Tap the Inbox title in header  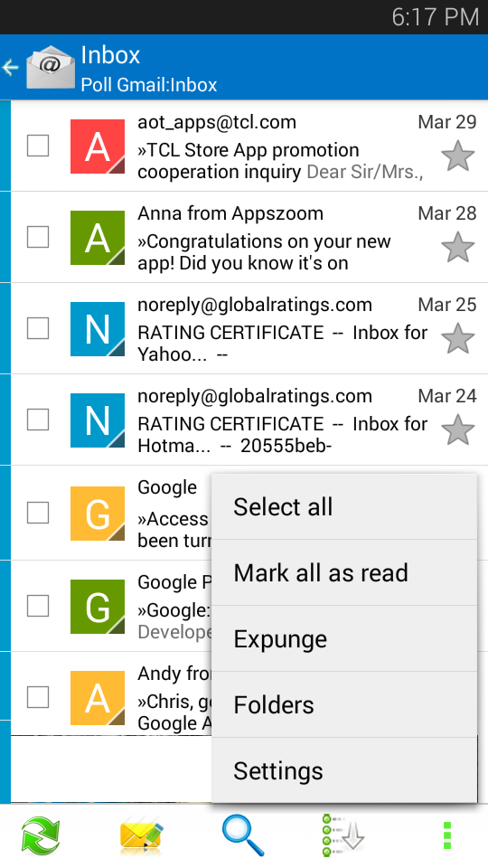click(x=110, y=55)
